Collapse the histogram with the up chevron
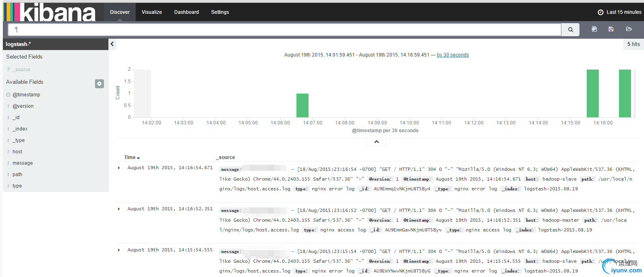The image size is (644, 277). [x=376, y=142]
